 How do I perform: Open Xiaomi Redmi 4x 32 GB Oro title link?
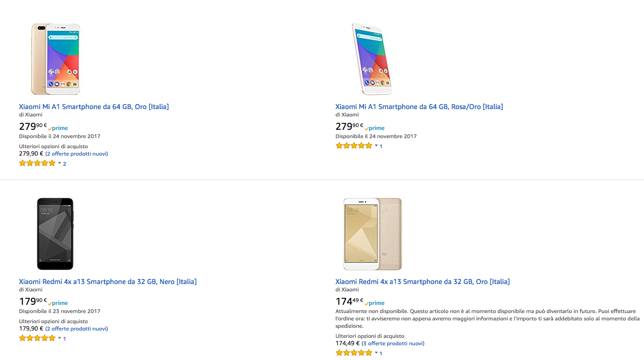[x=423, y=282]
